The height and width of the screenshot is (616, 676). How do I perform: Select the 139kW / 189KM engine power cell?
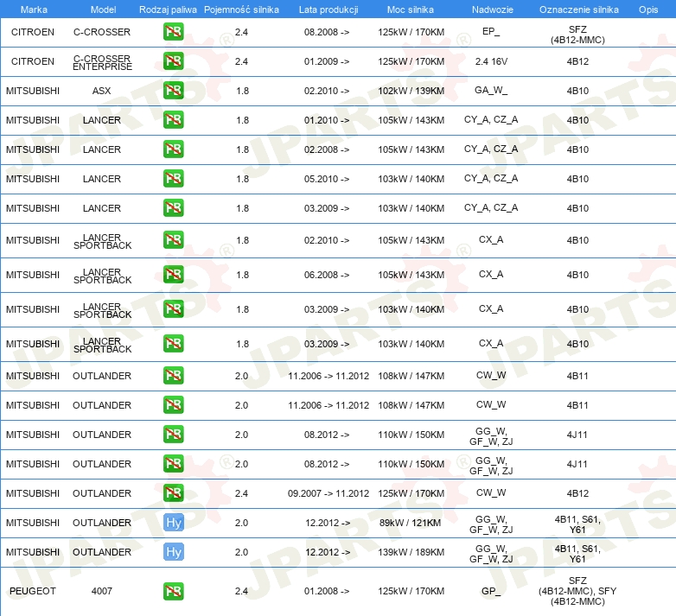click(x=411, y=552)
